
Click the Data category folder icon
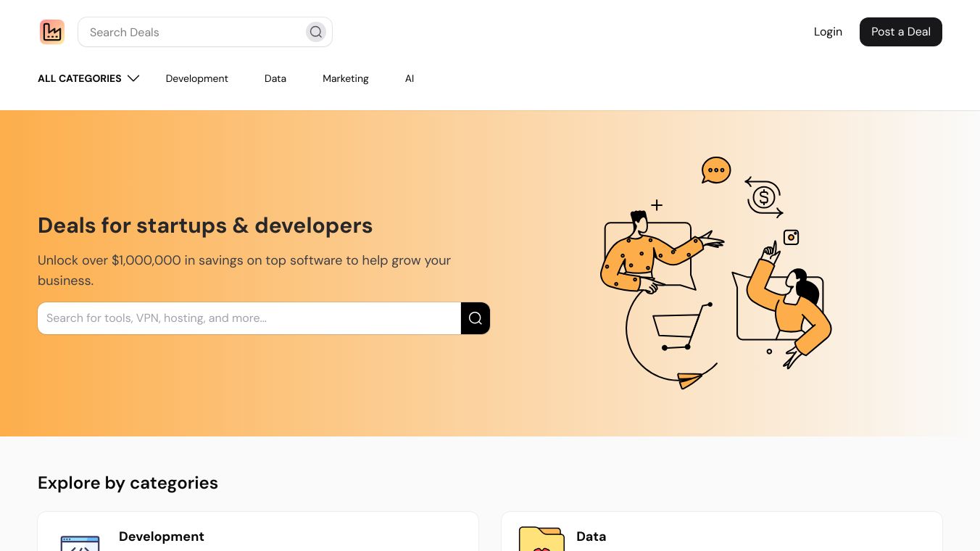(541, 539)
